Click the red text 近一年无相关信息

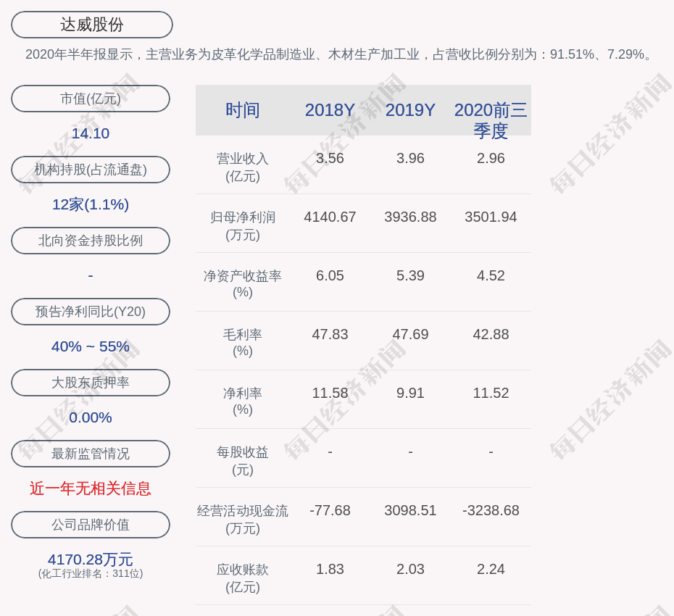(x=91, y=488)
